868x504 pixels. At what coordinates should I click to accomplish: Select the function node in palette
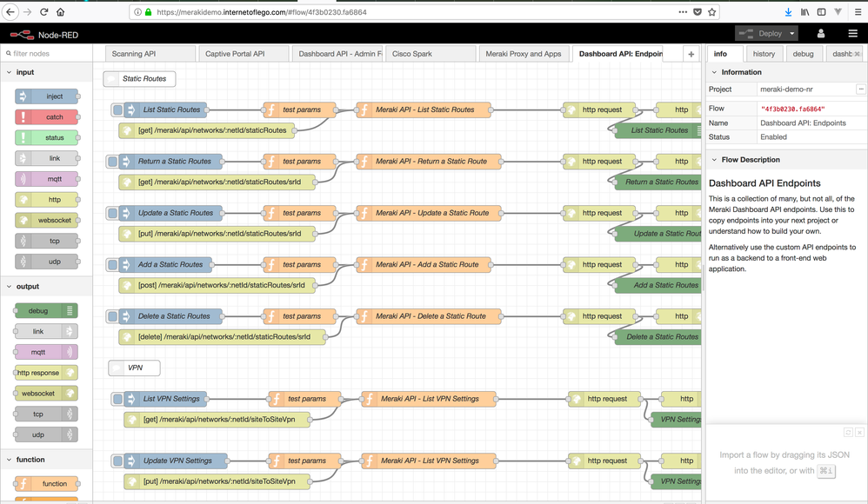[x=46, y=483]
